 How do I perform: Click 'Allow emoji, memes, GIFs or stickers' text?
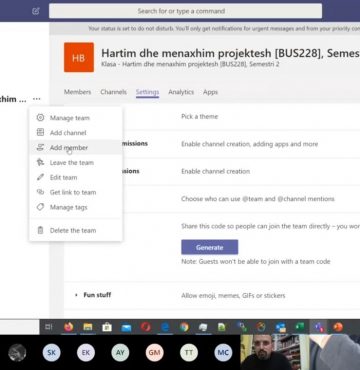click(x=233, y=295)
